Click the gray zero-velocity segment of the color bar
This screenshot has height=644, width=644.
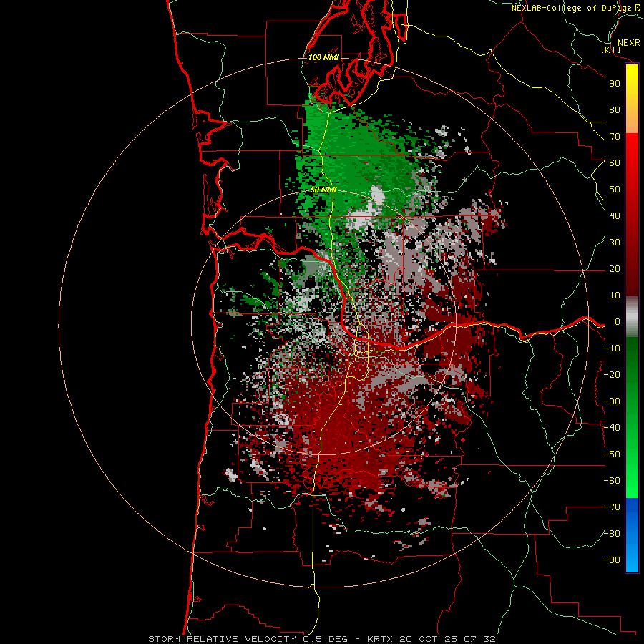pyautogui.click(x=632, y=317)
